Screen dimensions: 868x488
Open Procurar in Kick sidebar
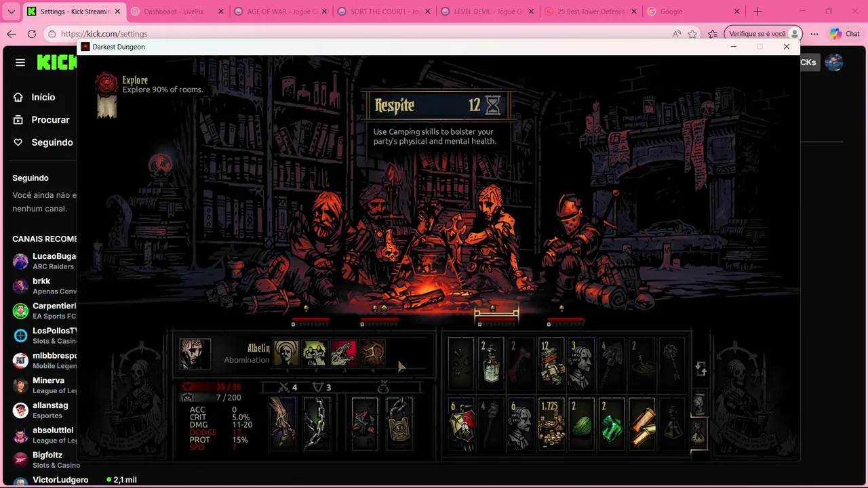[x=43, y=119]
